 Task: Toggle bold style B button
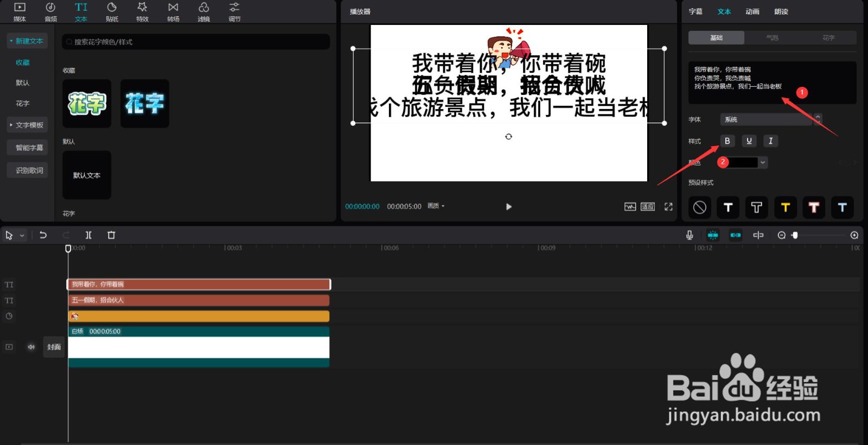tap(727, 141)
